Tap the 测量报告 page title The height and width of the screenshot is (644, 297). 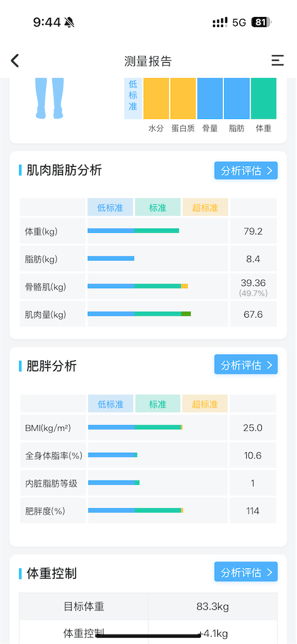point(148,61)
